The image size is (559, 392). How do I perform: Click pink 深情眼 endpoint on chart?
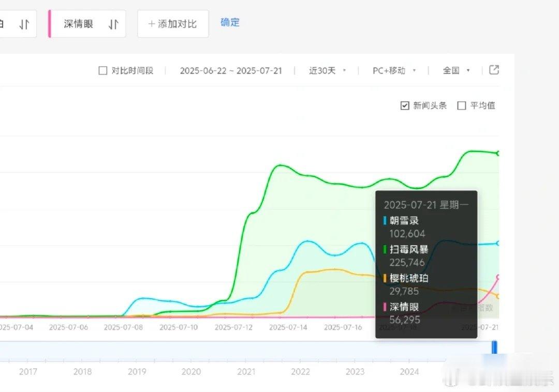point(498,277)
